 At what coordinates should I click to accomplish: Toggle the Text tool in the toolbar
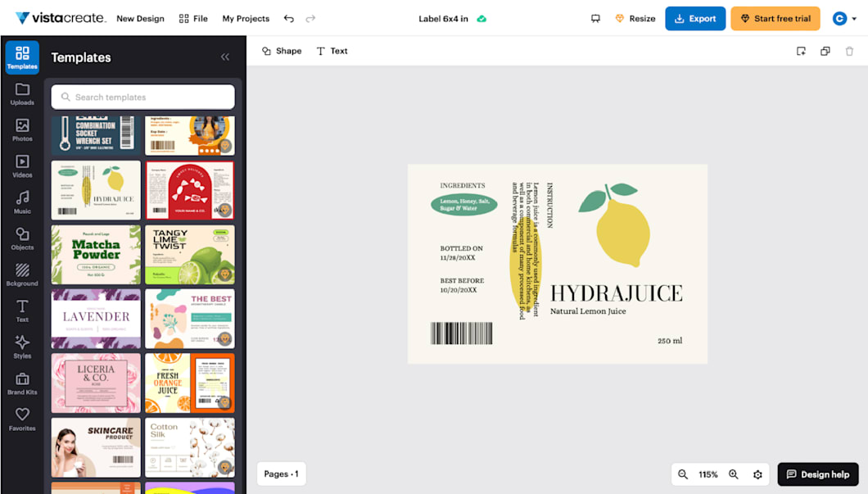332,50
